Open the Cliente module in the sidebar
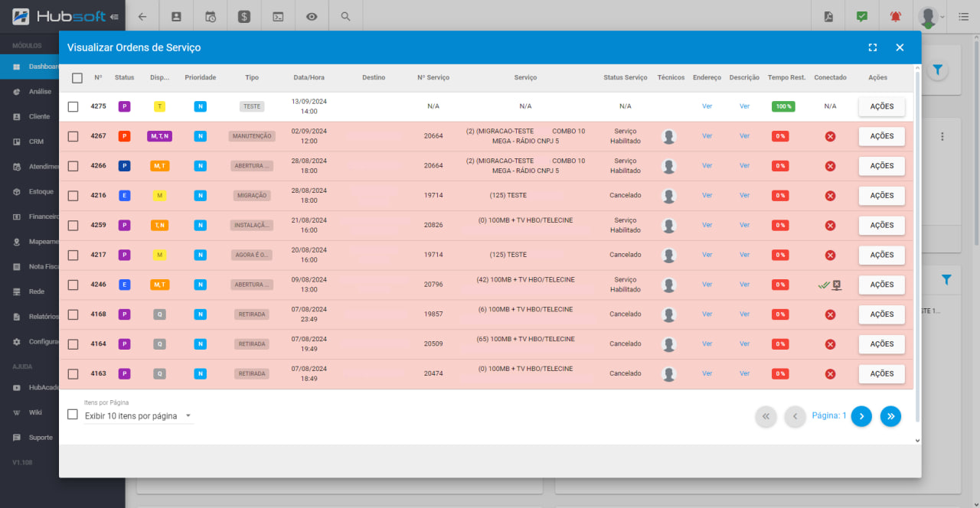The height and width of the screenshot is (508, 980). point(31,117)
